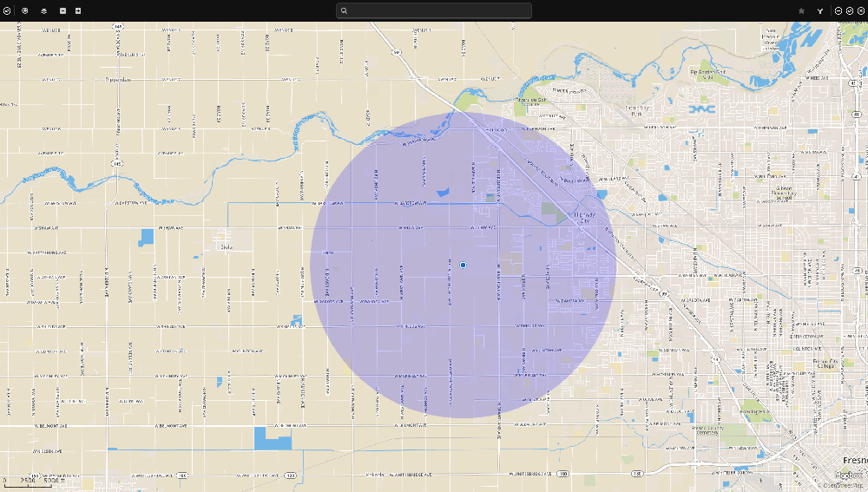Open favorites via the star icon
The image size is (868, 492).
[x=801, y=10]
